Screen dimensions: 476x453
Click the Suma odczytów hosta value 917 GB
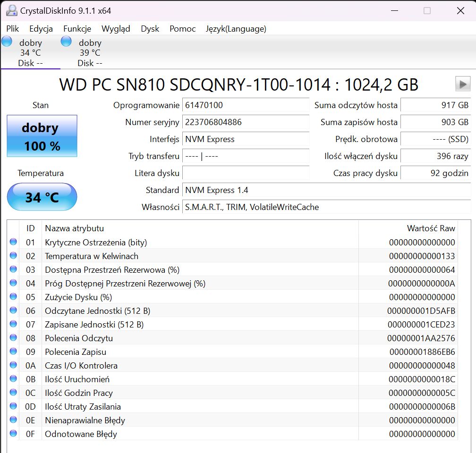[x=435, y=105]
